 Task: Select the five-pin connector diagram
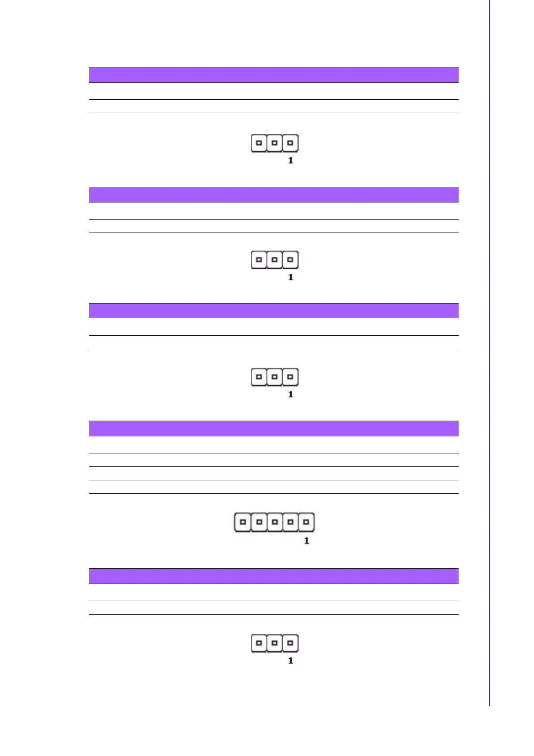(x=275, y=522)
